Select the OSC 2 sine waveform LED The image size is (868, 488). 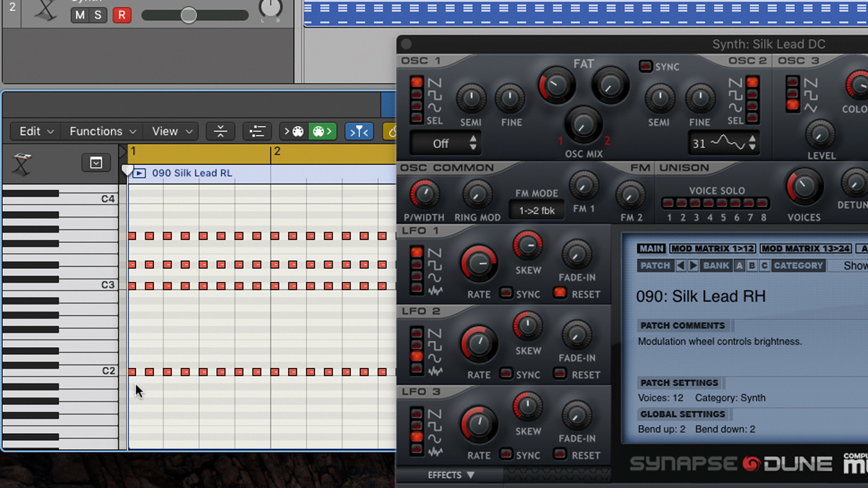click(x=752, y=106)
